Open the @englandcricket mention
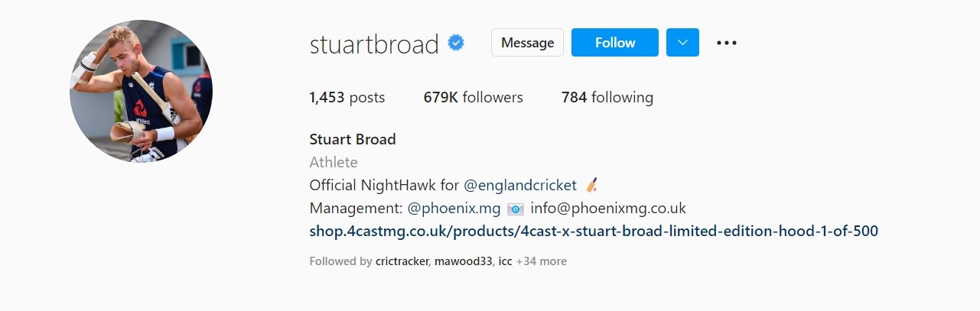 pyautogui.click(x=520, y=185)
